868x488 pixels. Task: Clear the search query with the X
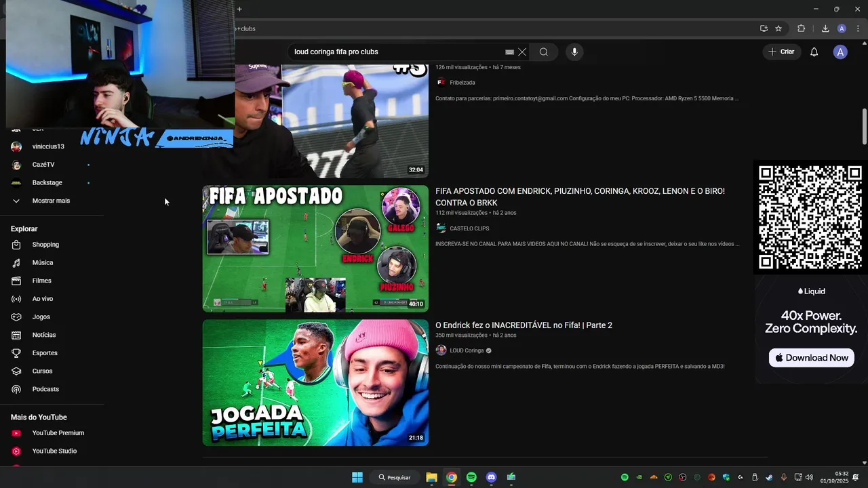[522, 52]
